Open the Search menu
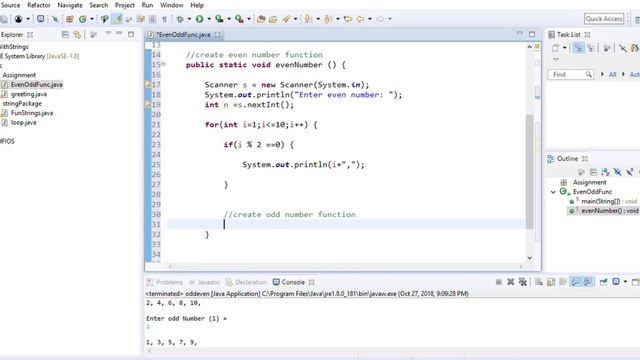Viewport: 640px width, 360px height. [99, 5]
